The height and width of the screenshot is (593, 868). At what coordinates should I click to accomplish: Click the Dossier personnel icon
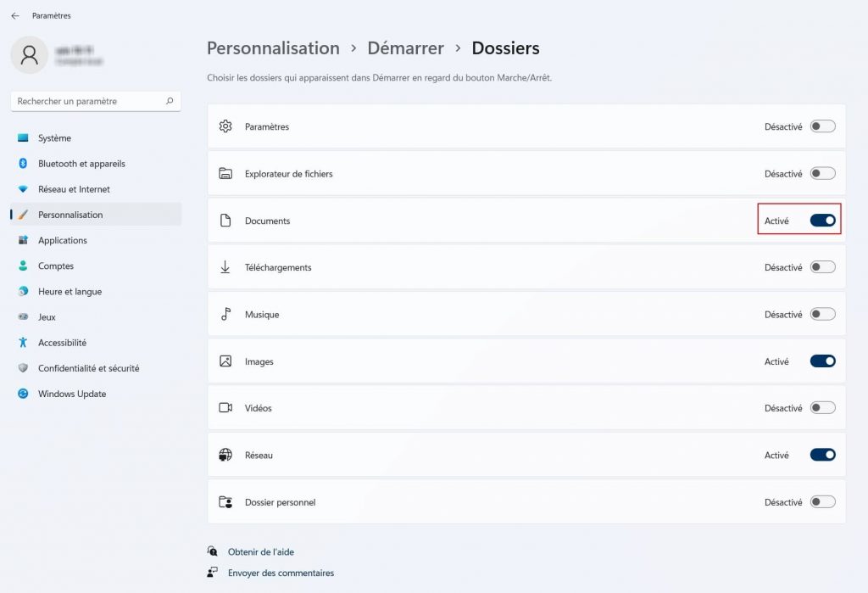[x=225, y=501]
